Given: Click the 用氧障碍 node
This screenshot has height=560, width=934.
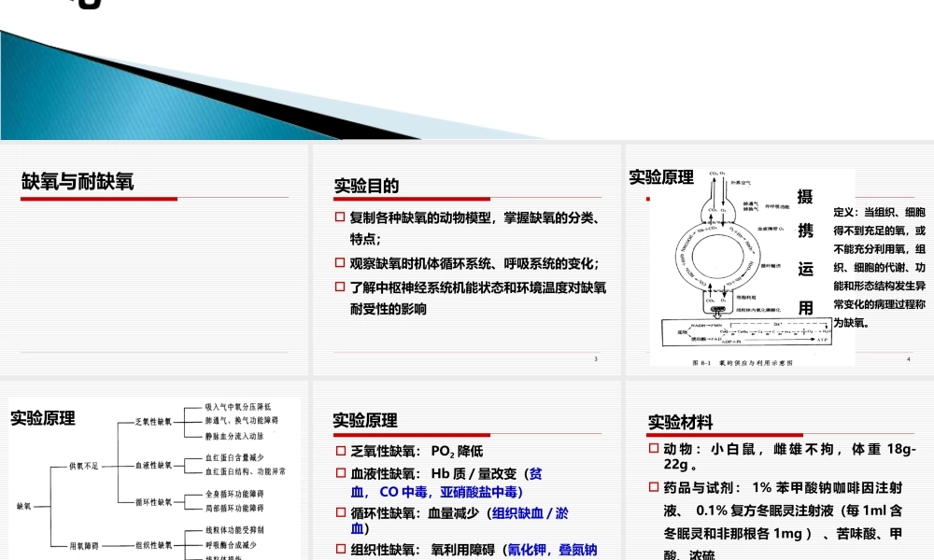Looking at the screenshot, I should click(x=84, y=546).
